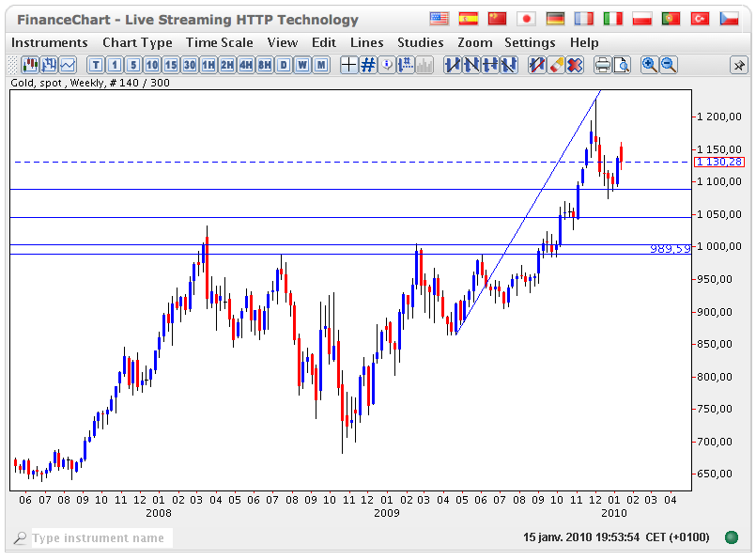
Task: Toggle the pin toolbar button
Action: (739, 65)
